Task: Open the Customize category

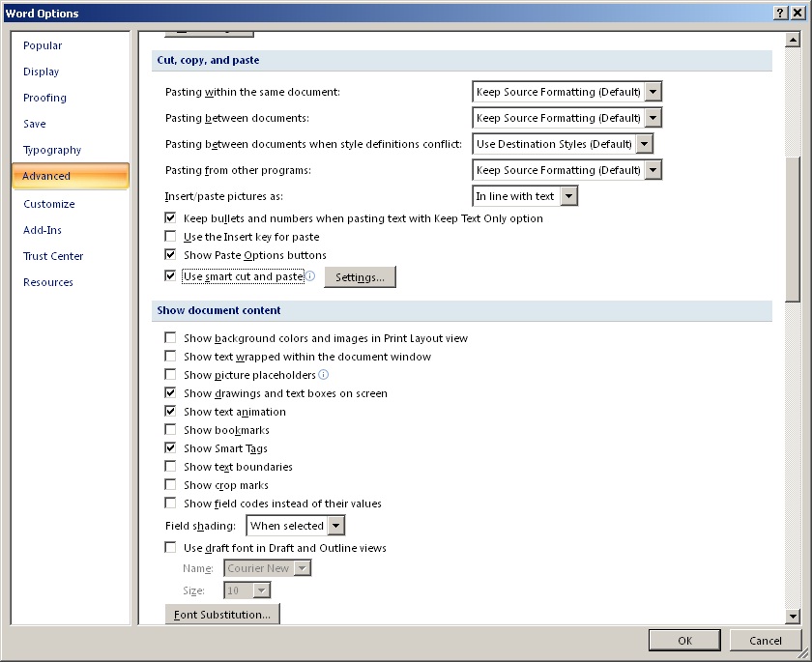Action: click(48, 204)
